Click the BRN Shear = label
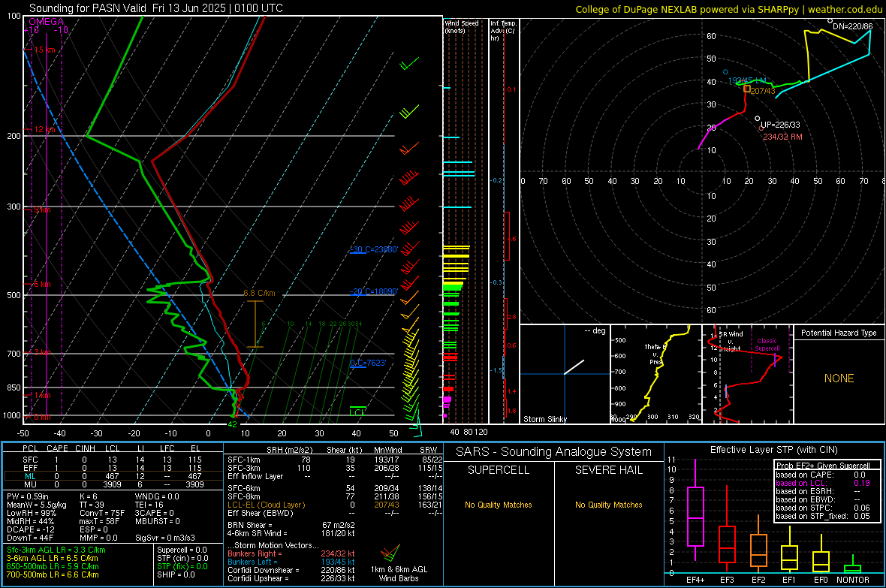Image resolution: width=886 pixels, height=588 pixels. click(x=250, y=525)
